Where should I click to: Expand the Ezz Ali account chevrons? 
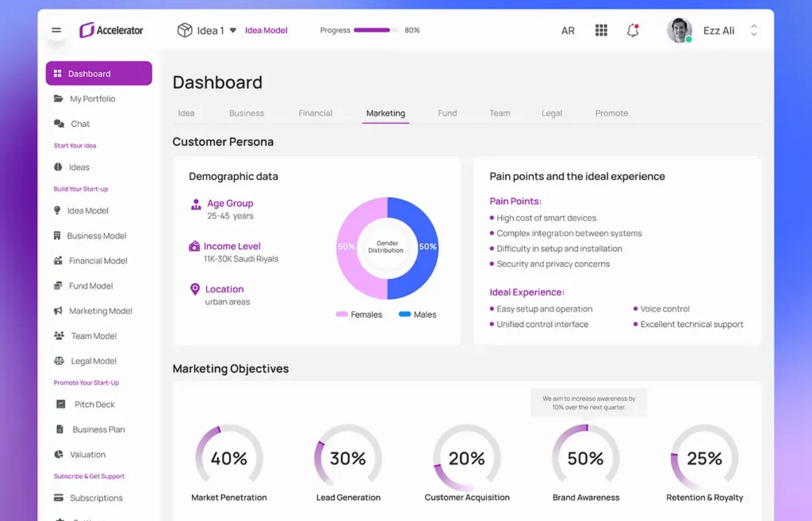(x=754, y=30)
